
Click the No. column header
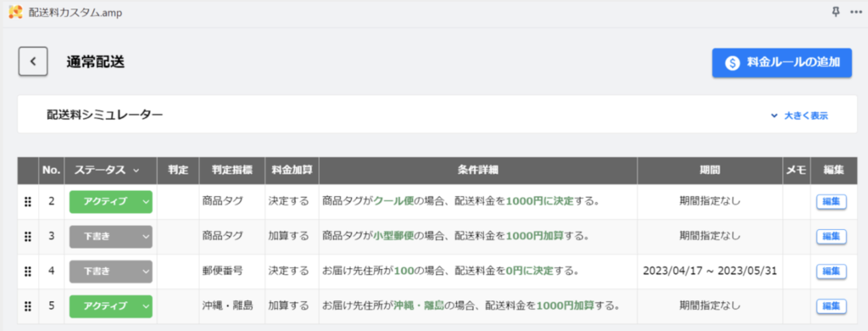pyautogui.click(x=51, y=171)
